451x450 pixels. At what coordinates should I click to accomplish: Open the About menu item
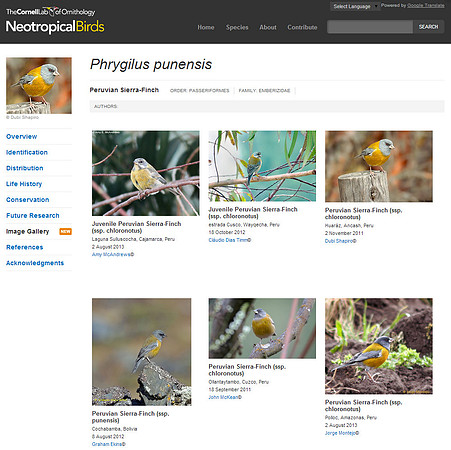click(x=268, y=27)
